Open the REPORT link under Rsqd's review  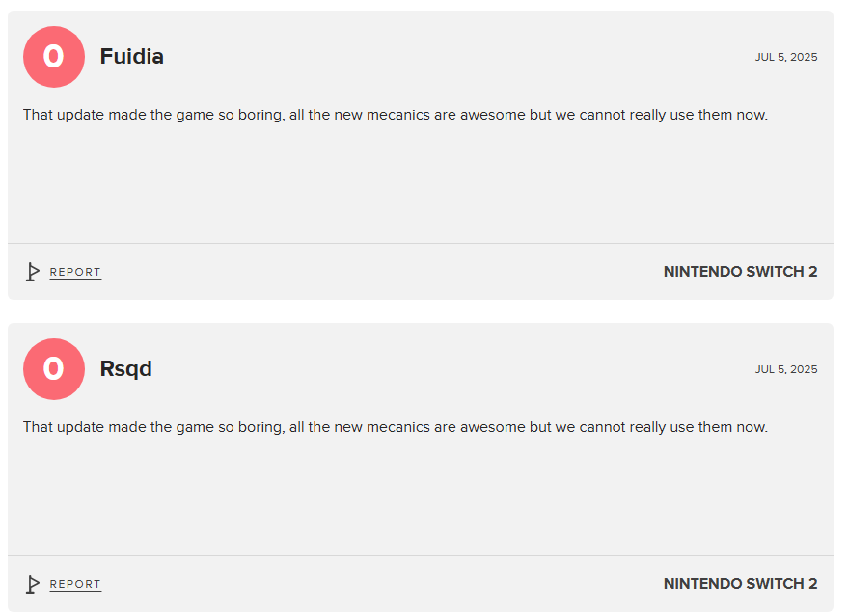pos(75,584)
